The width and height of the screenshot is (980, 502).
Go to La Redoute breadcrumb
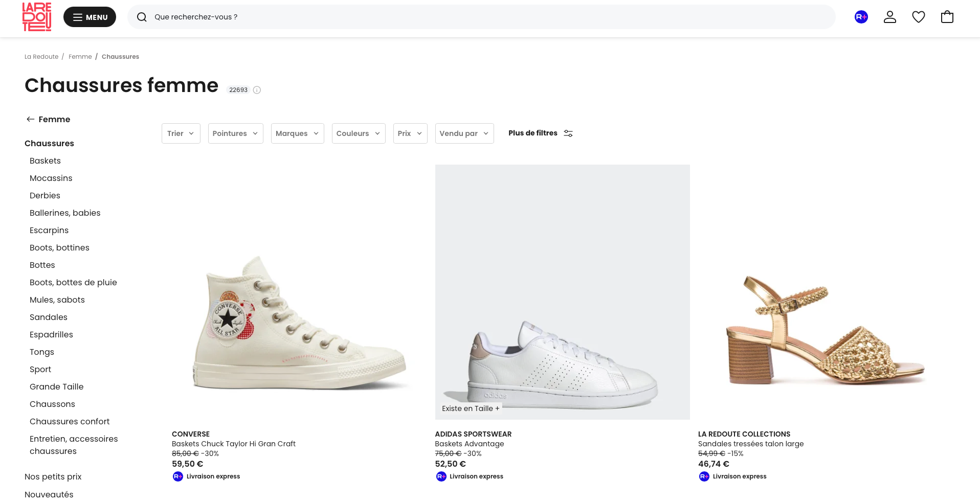(41, 57)
